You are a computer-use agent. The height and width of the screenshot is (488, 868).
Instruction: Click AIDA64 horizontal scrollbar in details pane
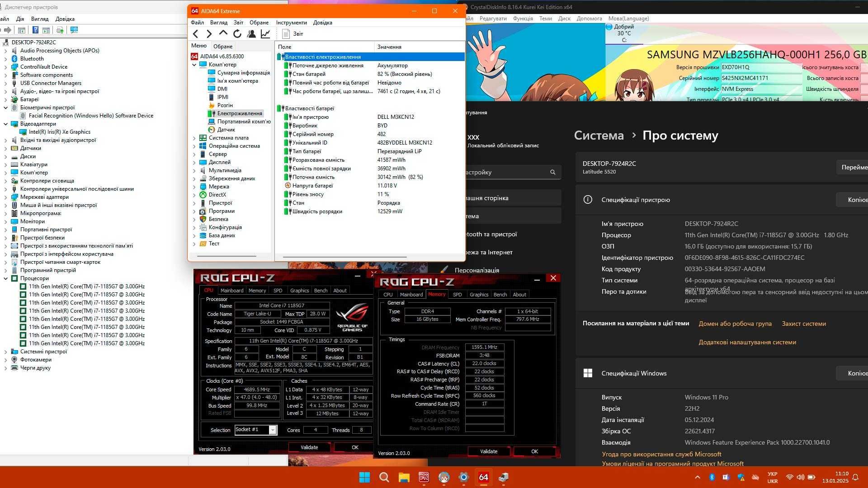tap(344, 257)
